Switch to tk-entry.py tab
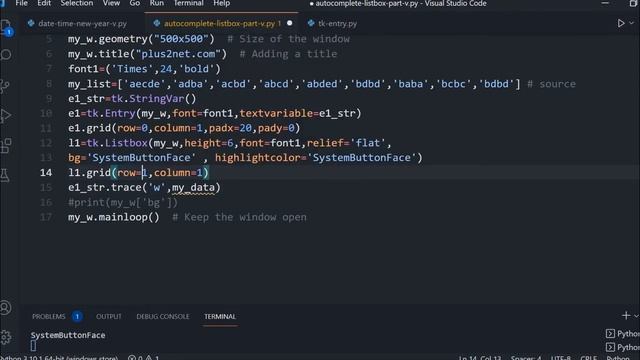Screen dimensions: 640x360 pos(337,23)
